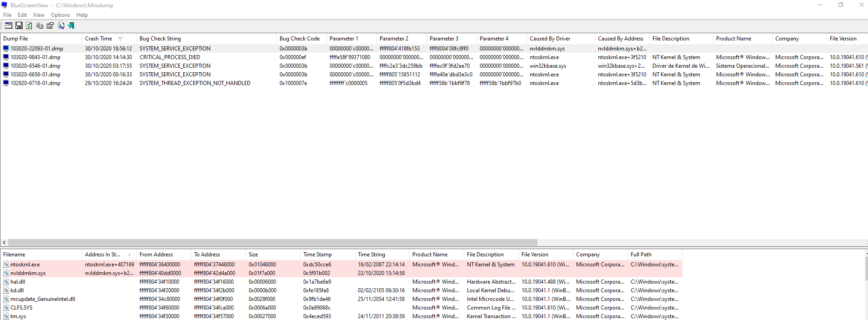868x320 pixels.
Task: Sort by the Dump File column header
Action: [41, 39]
